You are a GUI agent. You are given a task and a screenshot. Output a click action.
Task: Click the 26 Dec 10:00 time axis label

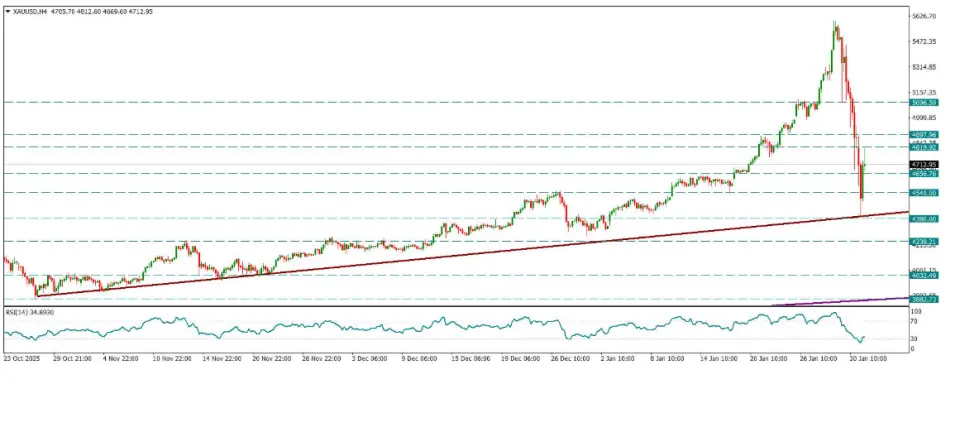coord(566,356)
